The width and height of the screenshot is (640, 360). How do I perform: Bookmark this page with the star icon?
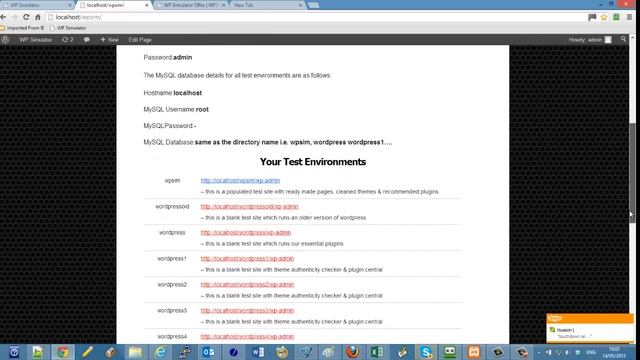[x=604, y=17]
